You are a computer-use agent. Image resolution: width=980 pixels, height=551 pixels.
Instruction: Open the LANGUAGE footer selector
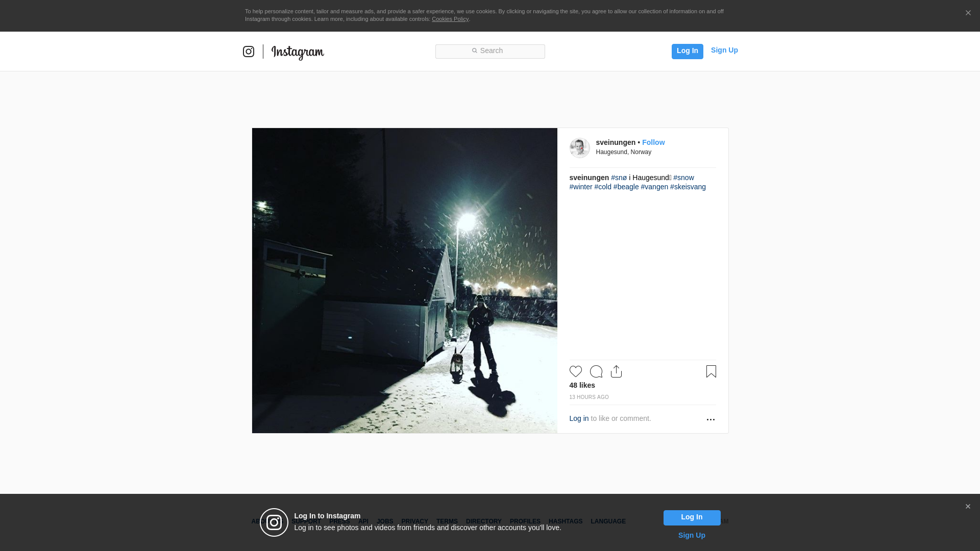point(608,521)
